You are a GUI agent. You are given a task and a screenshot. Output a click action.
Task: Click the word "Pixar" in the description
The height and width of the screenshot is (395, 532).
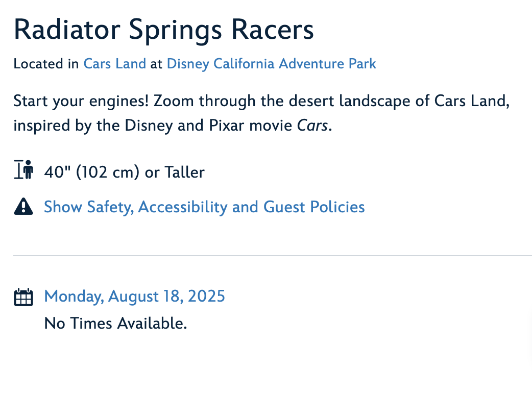click(x=226, y=126)
